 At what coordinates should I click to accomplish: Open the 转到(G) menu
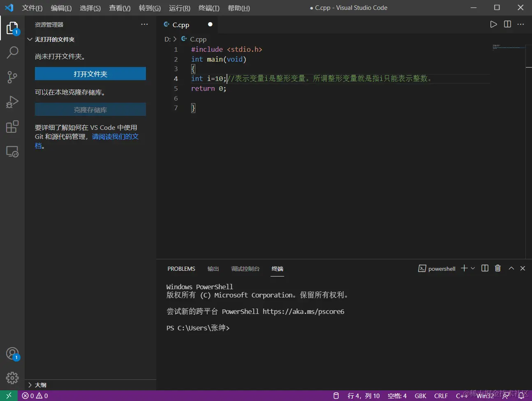pyautogui.click(x=150, y=8)
